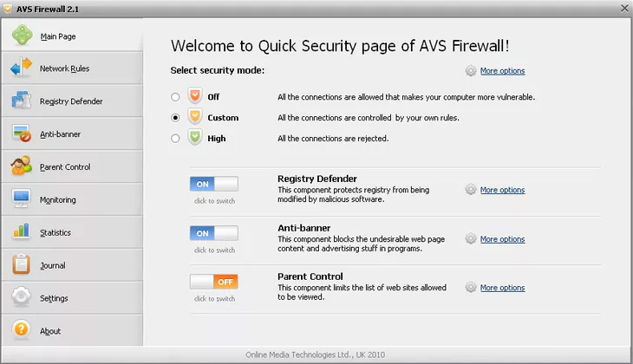This screenshot has width=633, height=364.
Task: Select the Custom security mode radio button
Action: point(175,118)
